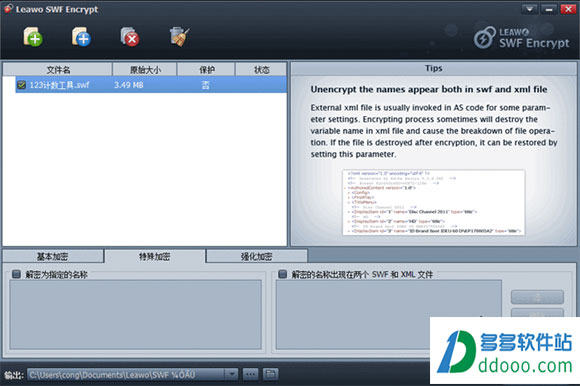The height and width of the screenshot is (386, 580).
Task: Click the app icon in the title bar
Action: (8, 9)
